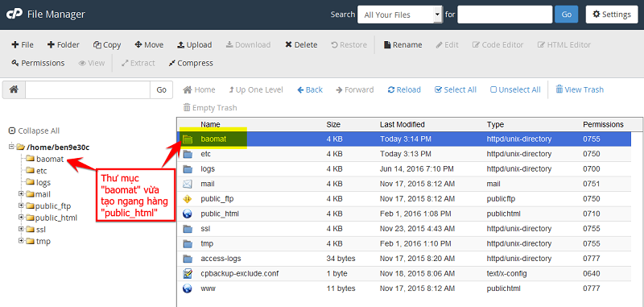Image resolution: width=644 pixels, height=307 pixels.
Task: Click the Go button next to path field
Action: tap(162, 89)
